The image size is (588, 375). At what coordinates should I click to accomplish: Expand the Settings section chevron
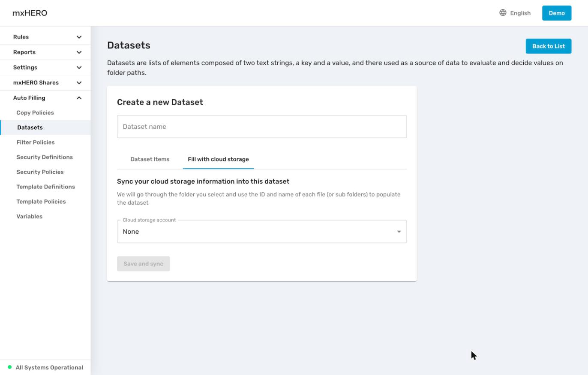[79, 68]
